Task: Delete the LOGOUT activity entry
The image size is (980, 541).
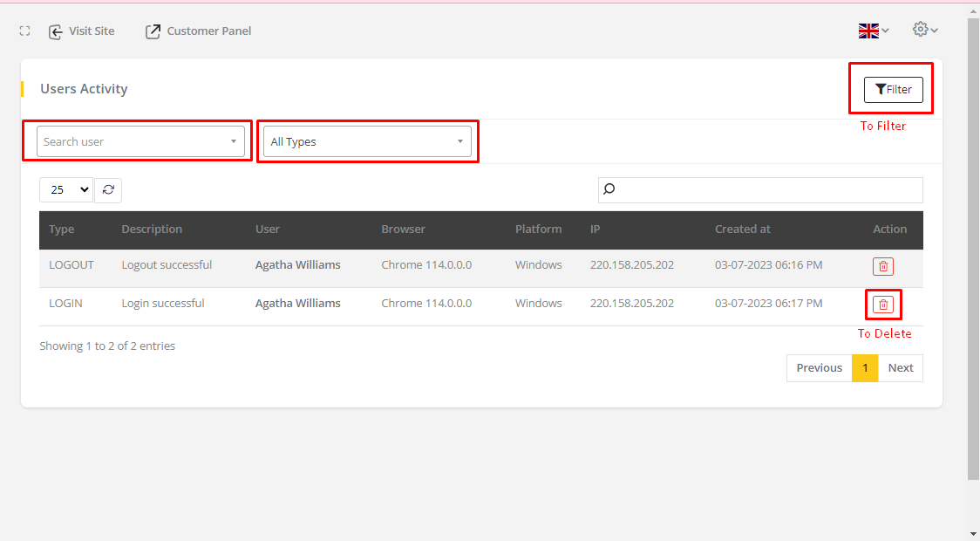Action: click(882, 267)
